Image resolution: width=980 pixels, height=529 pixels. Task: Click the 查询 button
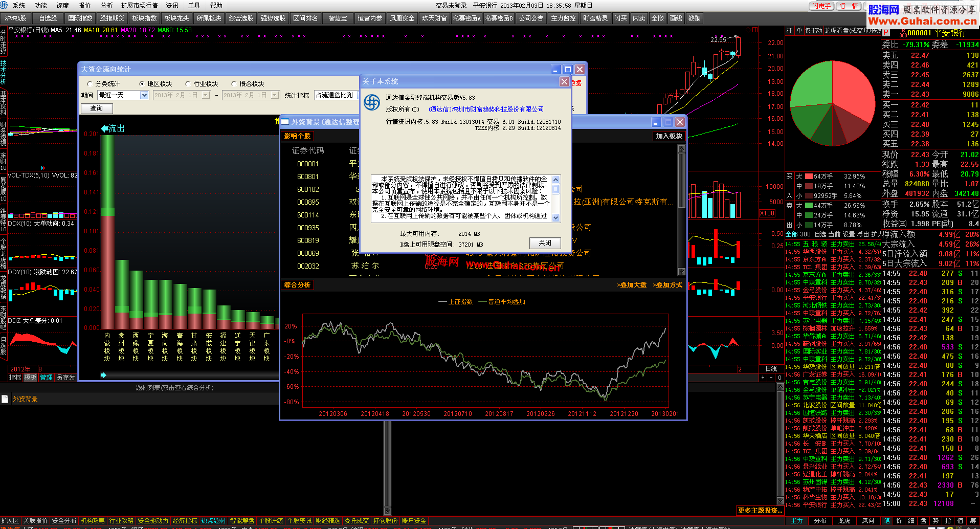97,108
